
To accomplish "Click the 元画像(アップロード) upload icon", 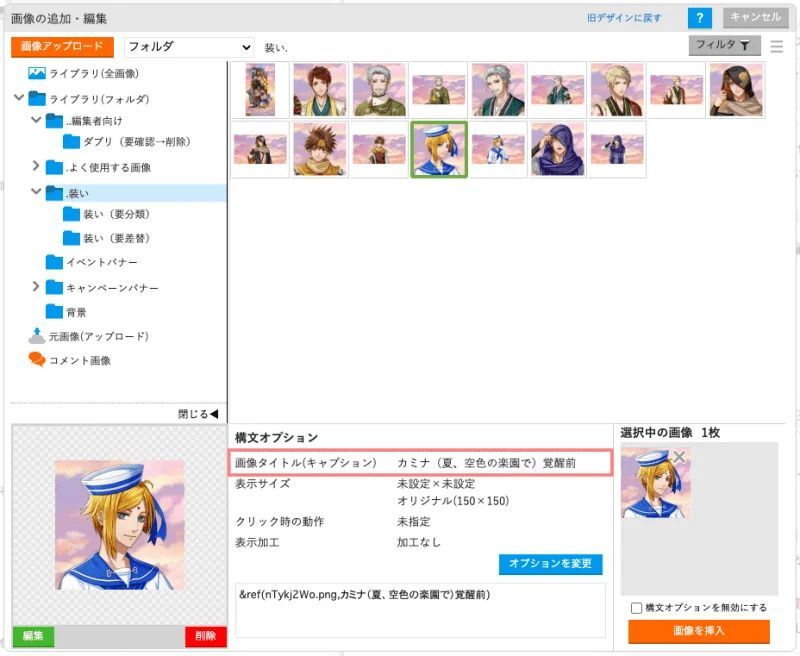I will pyautogui.click(x=37, y=336).
